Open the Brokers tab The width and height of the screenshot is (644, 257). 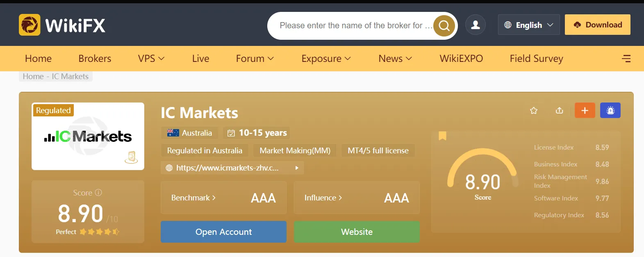coord(95,59)
